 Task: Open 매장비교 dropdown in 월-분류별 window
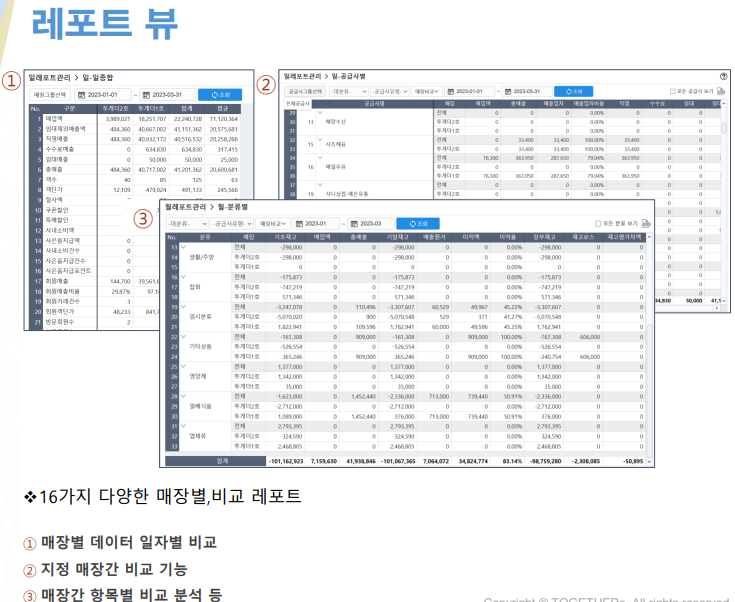[273, 224]
